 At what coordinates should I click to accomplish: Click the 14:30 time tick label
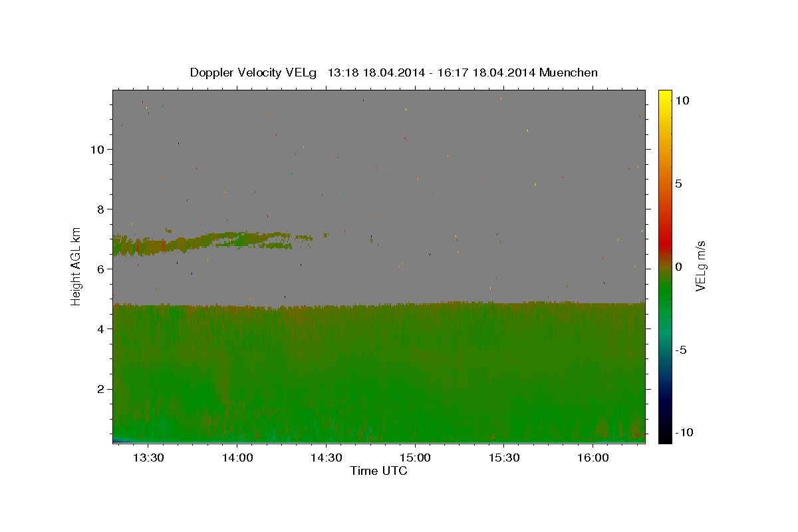click(327, 458)
